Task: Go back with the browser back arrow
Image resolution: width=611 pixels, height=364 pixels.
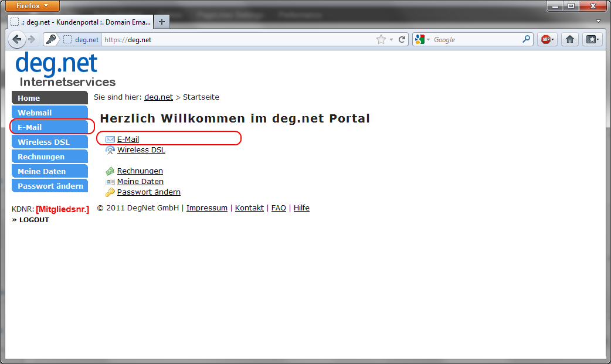Action: [x=18, y=40]
